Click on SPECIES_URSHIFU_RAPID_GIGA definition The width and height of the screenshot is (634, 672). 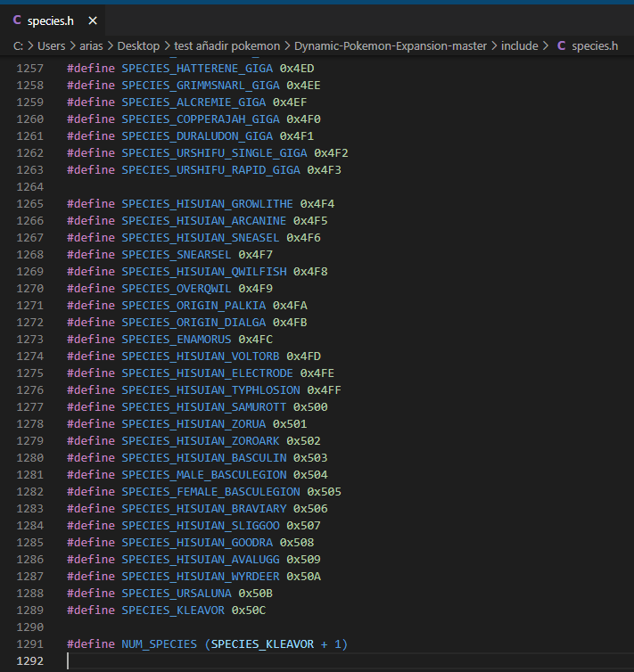pos(210,170)
